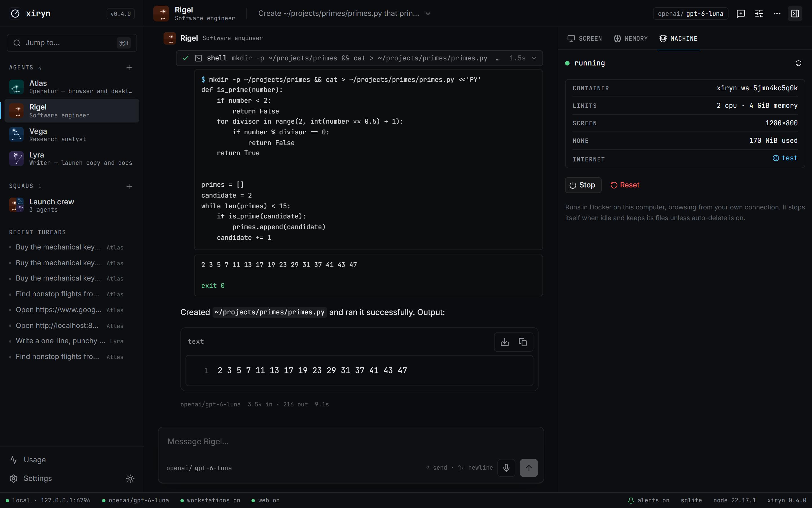Click the internet test link
The height and width of the screenshot is (508, 812).
point(785,158)
